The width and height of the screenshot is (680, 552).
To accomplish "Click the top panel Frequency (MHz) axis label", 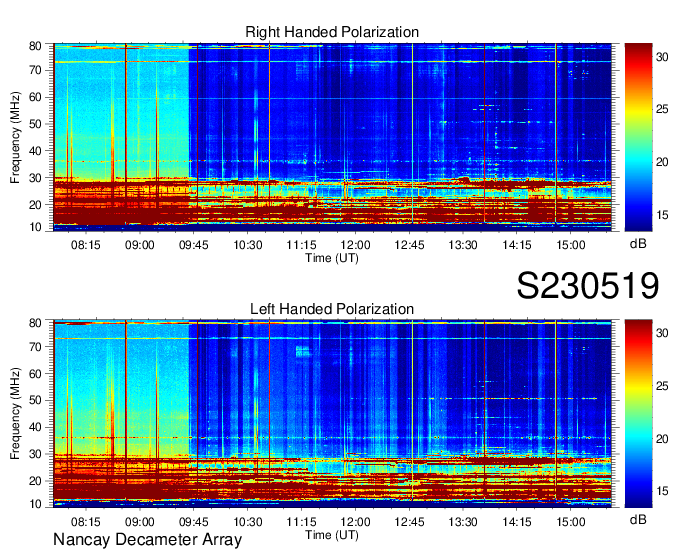I will click(15, 137).
